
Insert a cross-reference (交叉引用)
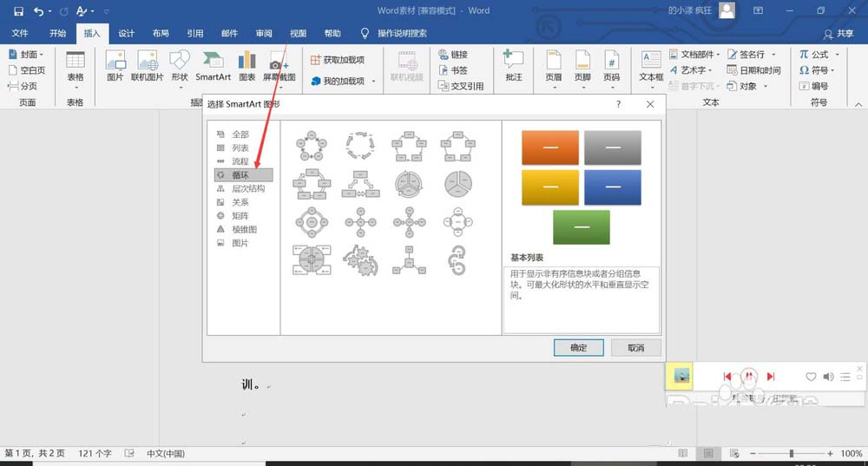coord(461,86)
